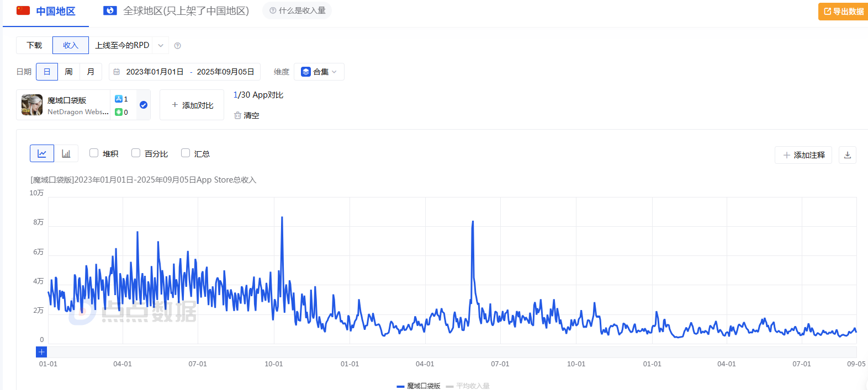The height and width of the screenshot is (390, 868).
Task: Click the 添加对比 button
Action: tap(192, 105)
